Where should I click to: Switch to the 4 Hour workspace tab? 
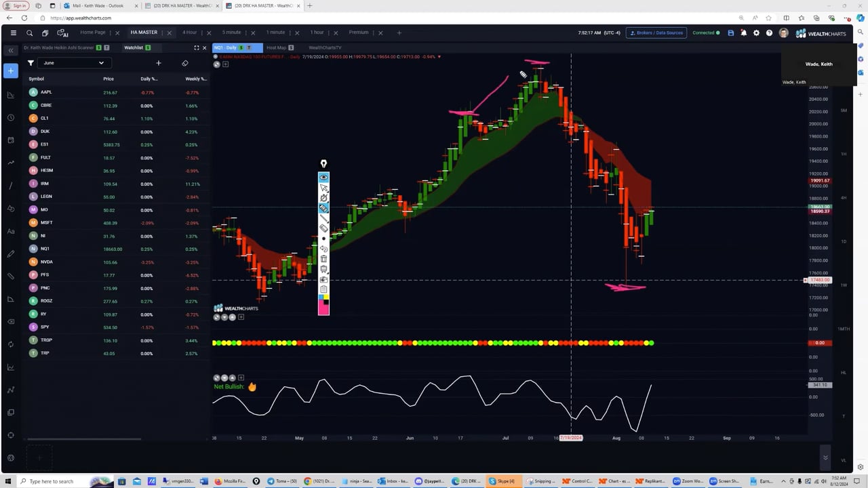coord(189,33)
